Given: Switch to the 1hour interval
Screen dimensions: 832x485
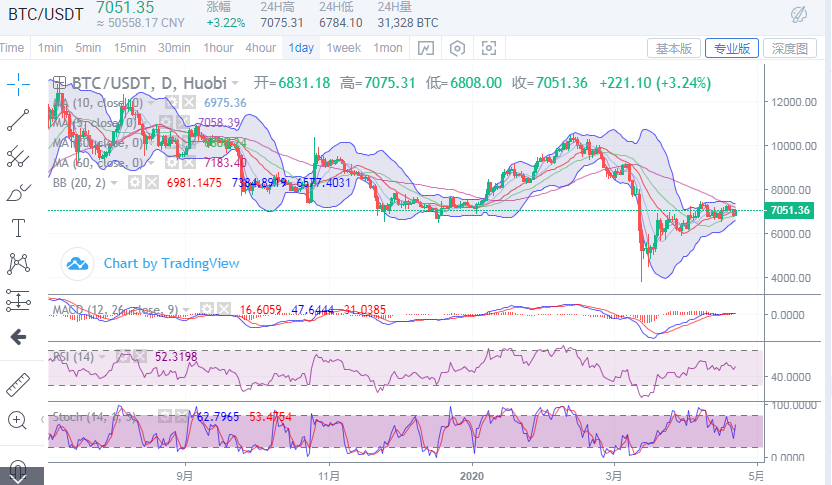Looking at the screenshot, I should [219, 48].
